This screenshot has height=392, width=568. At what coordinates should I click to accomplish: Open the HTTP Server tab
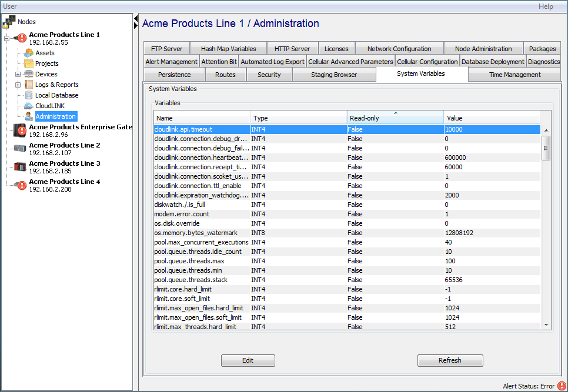pyautogui.click(x=292, y=49)
